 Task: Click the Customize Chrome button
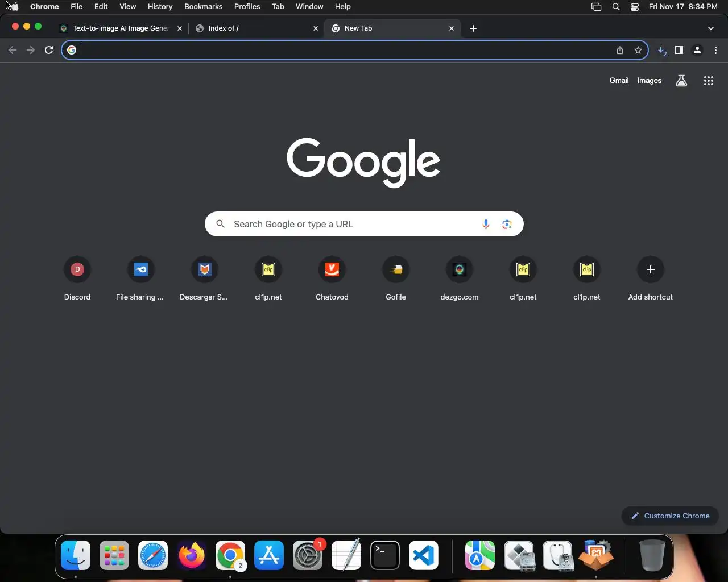point(670,516)
